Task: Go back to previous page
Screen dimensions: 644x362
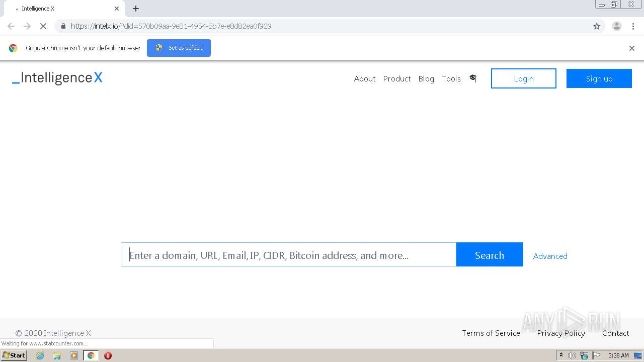Action: click(x=11, y=26)
